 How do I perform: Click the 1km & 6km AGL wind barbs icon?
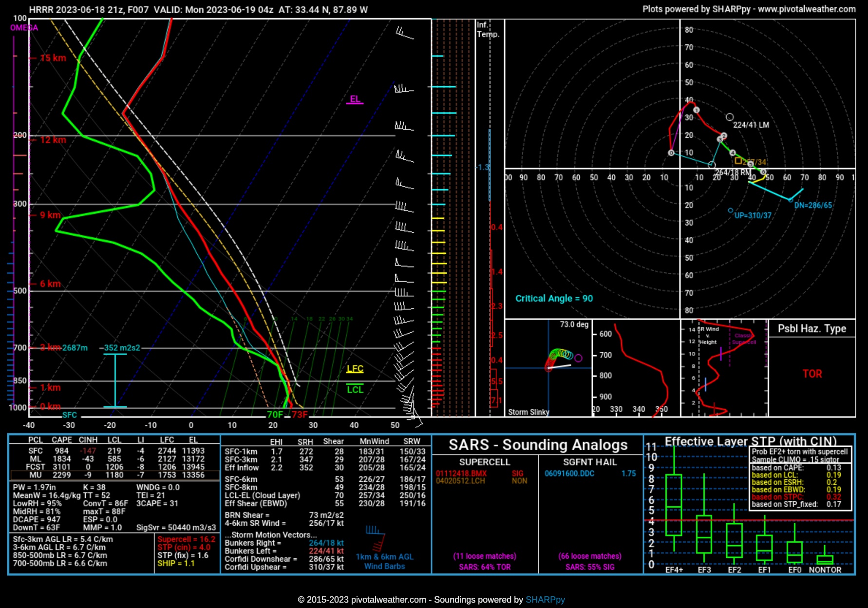click(x=376, y=537)
